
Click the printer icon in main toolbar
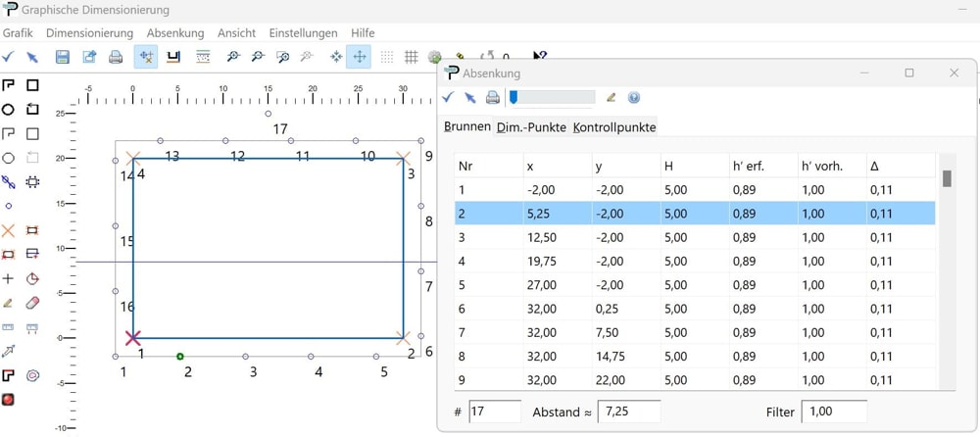coord(116,57)
